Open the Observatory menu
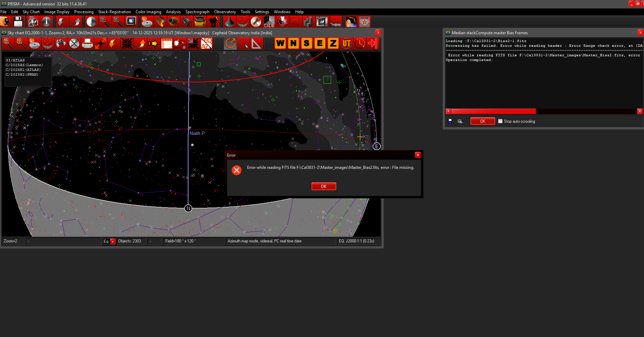Image resolution: width=644 pixels, height=337 pixels. 225,12
